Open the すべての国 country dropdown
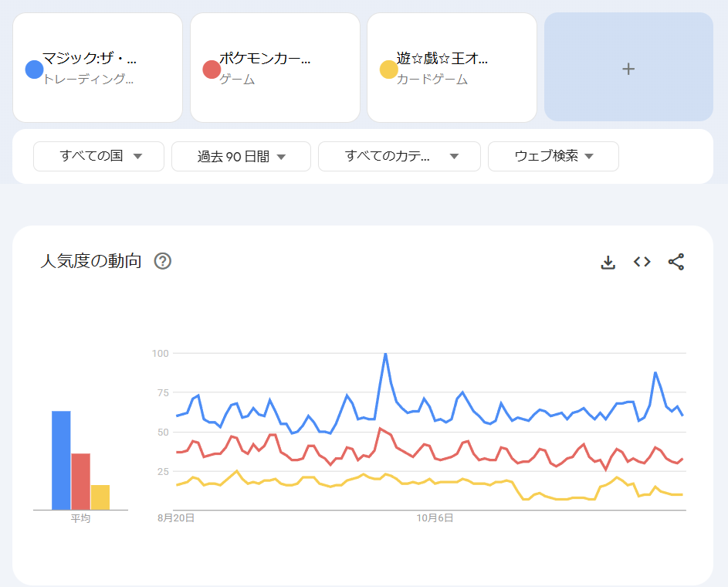 (x=99, y=156)
